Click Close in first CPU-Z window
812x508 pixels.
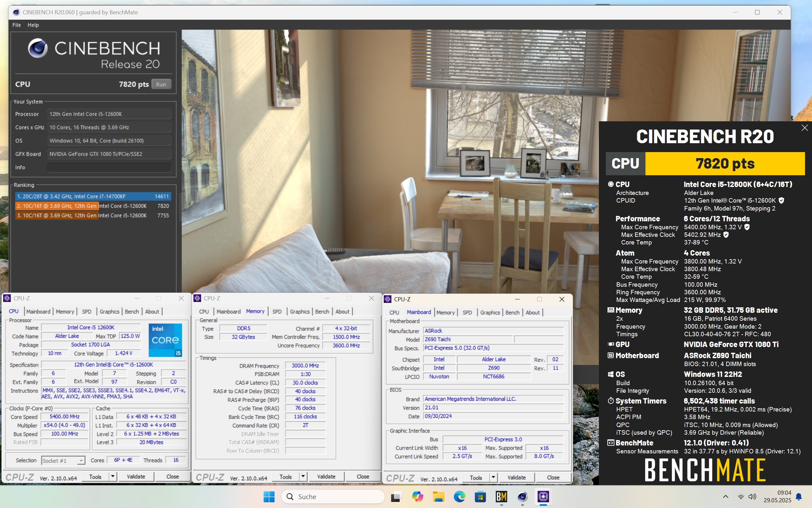(173, 477)
